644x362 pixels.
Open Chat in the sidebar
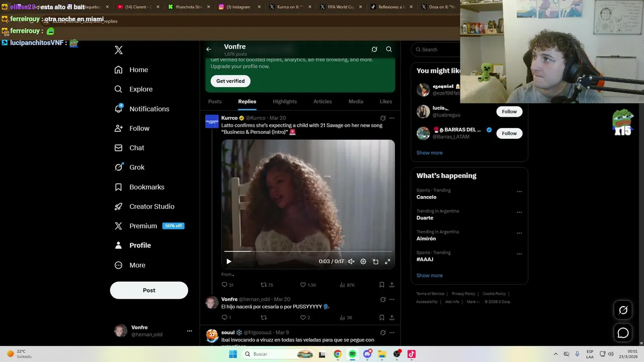coord(129,148)
